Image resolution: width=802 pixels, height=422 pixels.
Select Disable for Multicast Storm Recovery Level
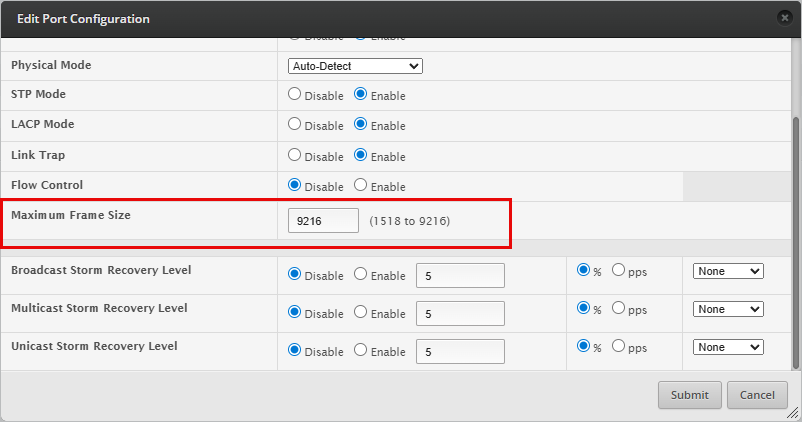[x=294, y=312]
